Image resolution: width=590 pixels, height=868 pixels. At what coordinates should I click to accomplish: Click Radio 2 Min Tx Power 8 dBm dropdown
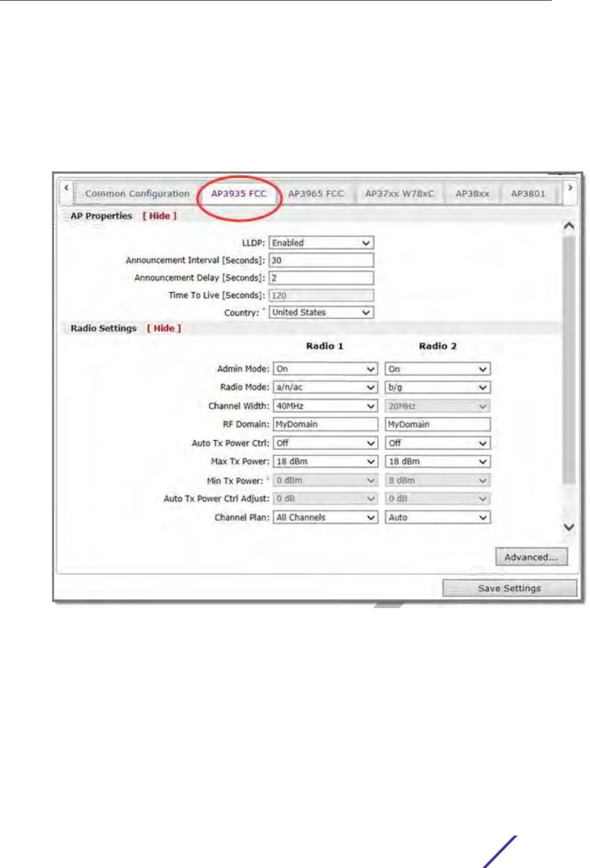pyautogui.click(x=438, y=480)
